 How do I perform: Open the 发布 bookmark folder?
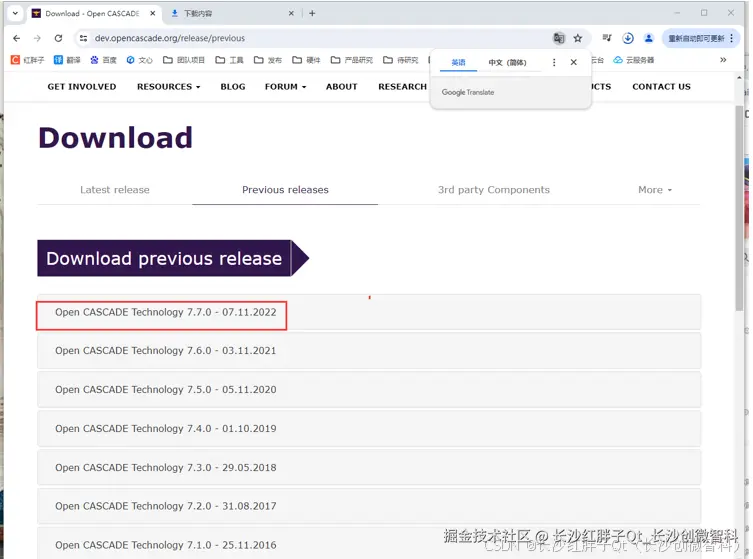pyautogui.click(x=267, y=60)
